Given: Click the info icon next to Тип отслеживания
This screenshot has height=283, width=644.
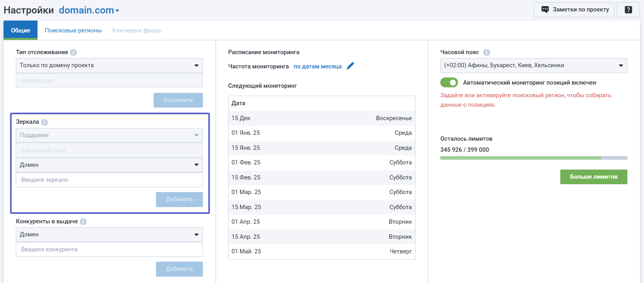Looking at the screenshot, I should click(x=73, y=52).
